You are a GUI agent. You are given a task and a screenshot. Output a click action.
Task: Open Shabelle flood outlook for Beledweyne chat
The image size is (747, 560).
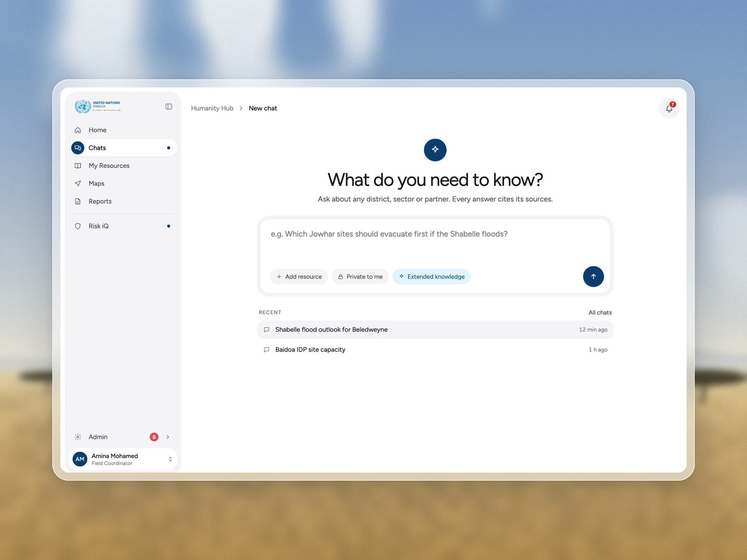(x=435, y=330)
